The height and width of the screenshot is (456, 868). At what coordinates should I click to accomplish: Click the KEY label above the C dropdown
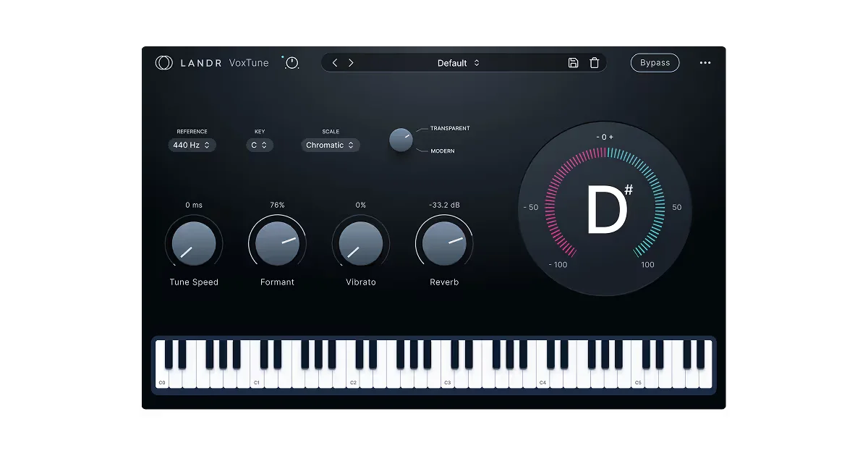[260, 132]
